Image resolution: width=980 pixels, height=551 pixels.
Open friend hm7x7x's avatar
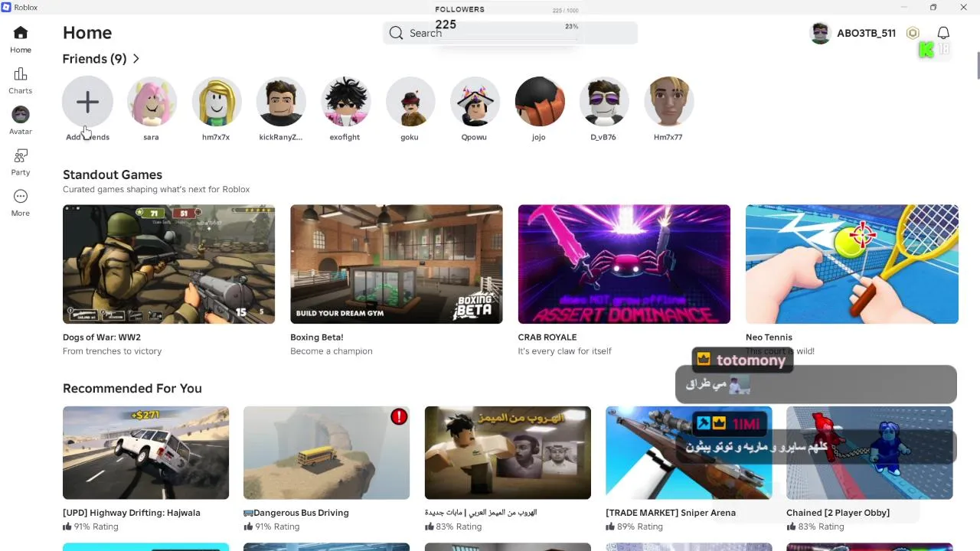217,101
